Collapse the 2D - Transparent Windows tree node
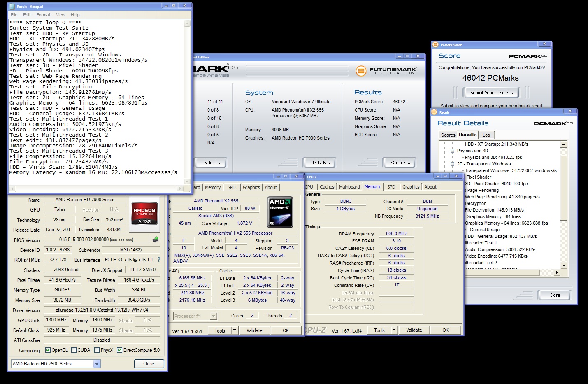 453,164
